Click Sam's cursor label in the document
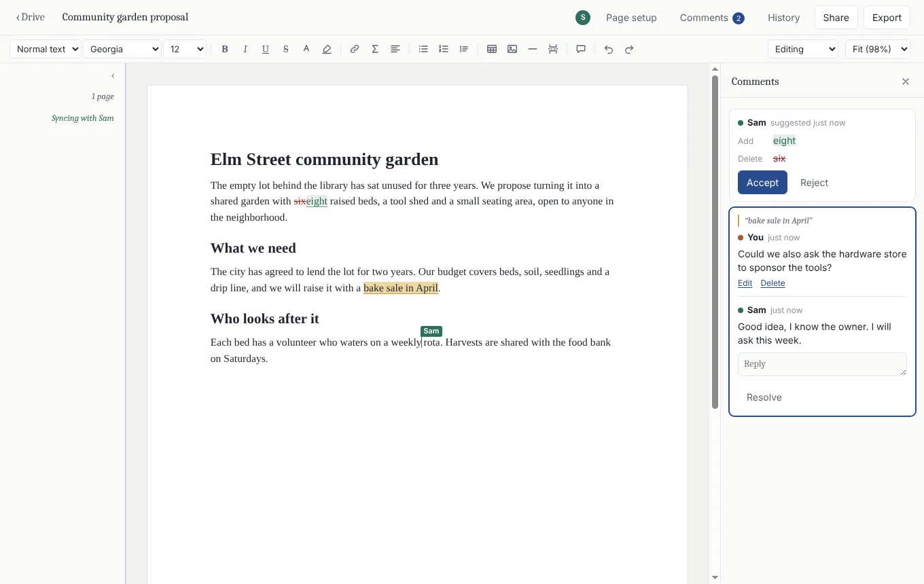The image size is (924, 584). (x=431, y=331)
